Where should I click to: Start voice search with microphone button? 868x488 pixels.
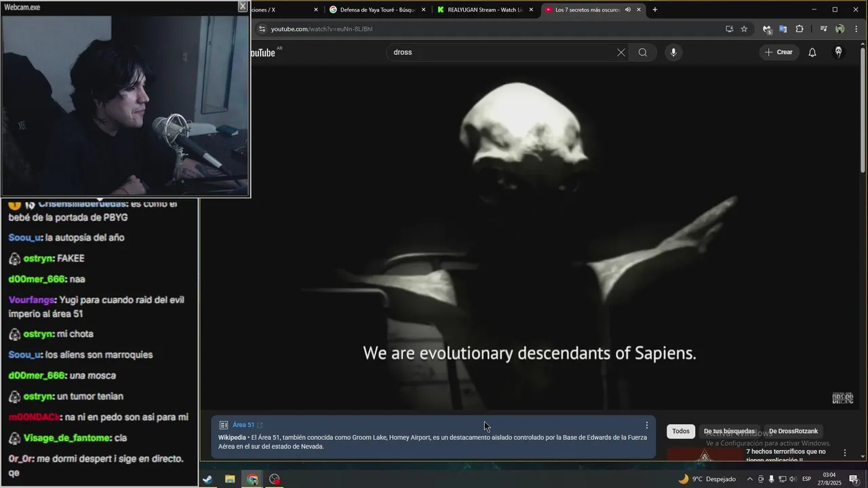[x=673, y=52]
